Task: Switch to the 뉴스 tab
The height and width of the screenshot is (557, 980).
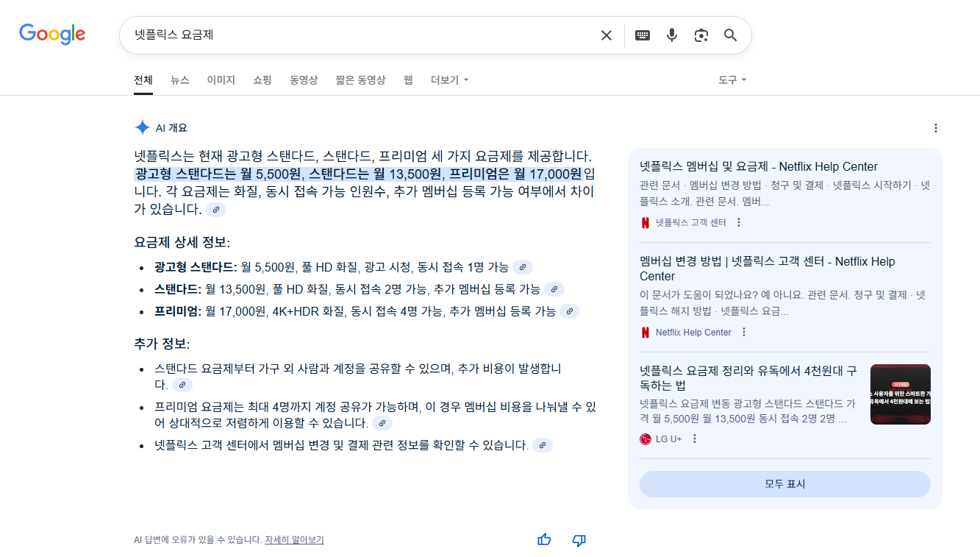Action: click(x=180, y=79)
